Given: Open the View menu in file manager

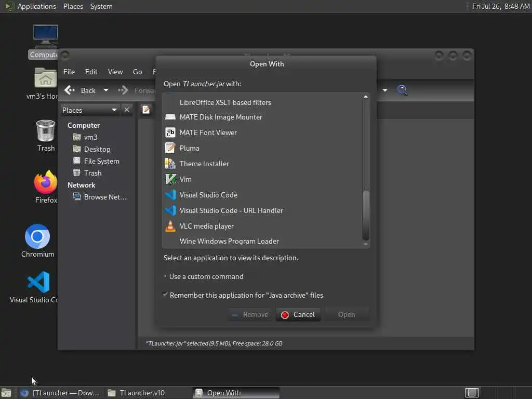Looking at the screenshot, I should pos(115,72).
